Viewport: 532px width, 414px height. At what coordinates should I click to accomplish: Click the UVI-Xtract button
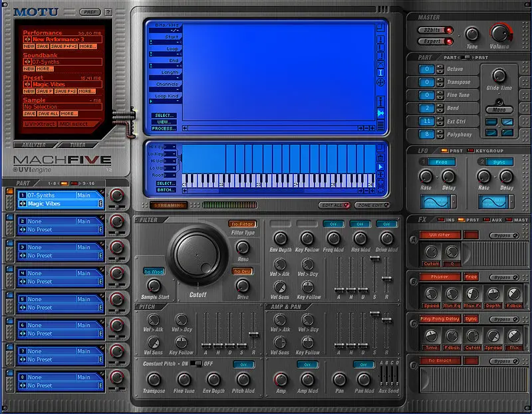click(x=40, y=124)
